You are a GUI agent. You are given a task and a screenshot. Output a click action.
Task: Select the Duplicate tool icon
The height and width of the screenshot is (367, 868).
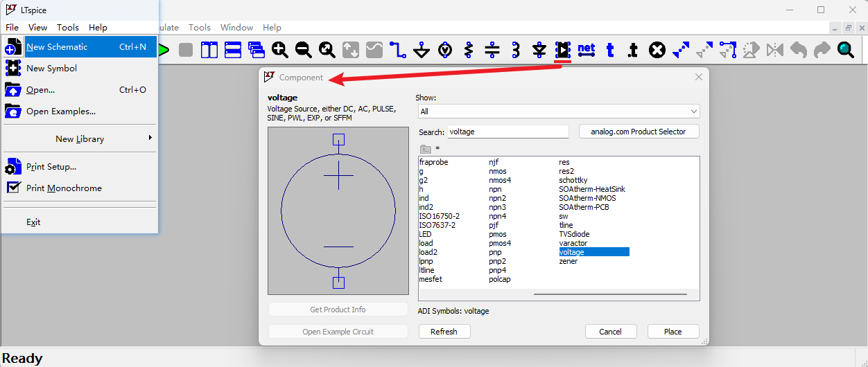(681, 50)
